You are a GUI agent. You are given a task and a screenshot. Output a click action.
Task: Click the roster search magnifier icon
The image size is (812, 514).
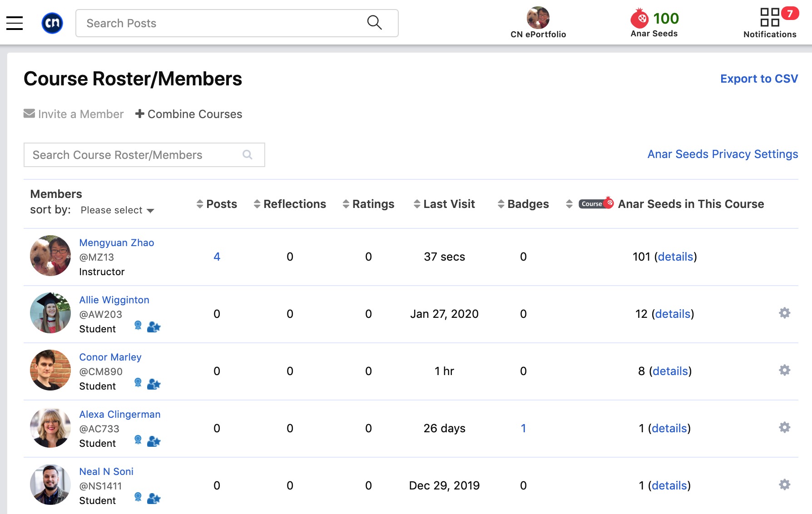[x=248, y=155]
